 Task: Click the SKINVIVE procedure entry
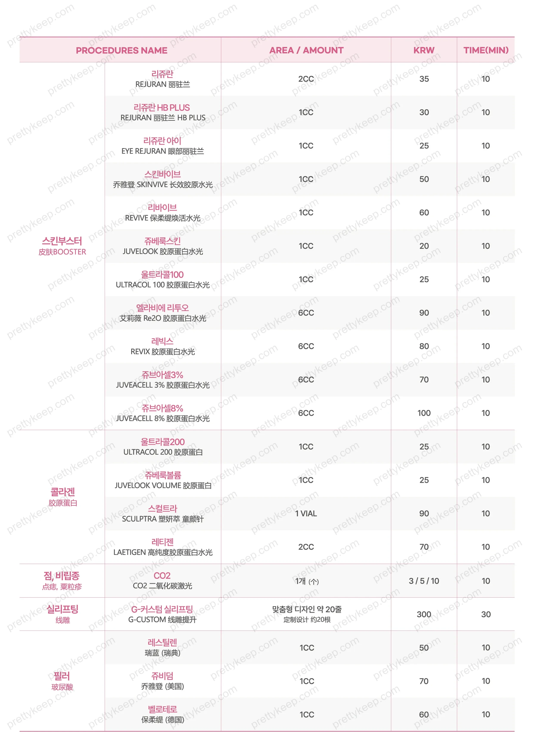point(163,180)
